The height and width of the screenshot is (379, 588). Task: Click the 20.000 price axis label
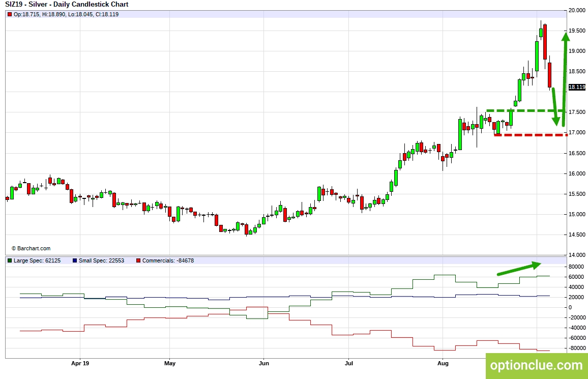pyautogui.click(x=577, y=10)
